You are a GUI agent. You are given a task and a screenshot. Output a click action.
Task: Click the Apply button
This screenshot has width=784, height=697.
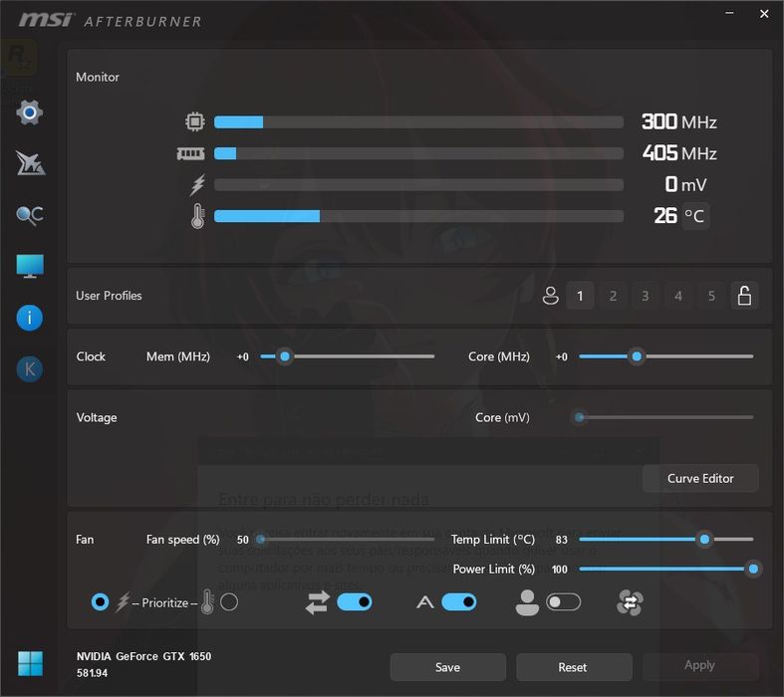pyautogui.click(x=700, y=665)
